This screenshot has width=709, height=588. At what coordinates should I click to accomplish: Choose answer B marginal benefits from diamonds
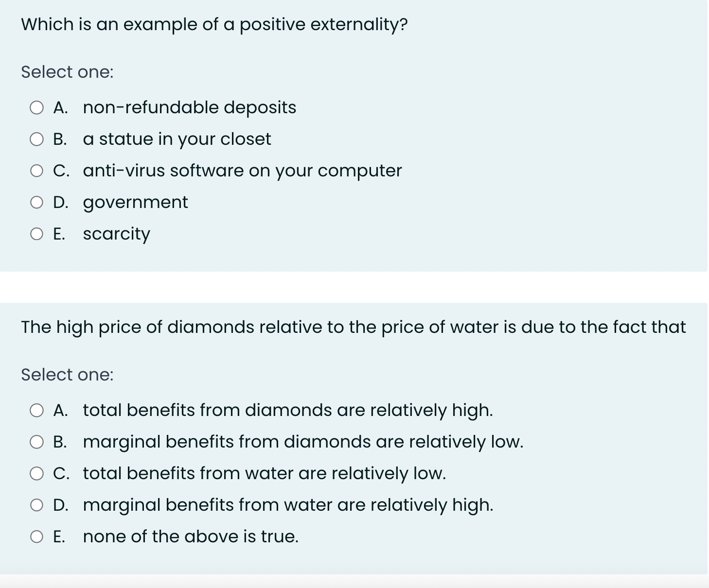(37, 441)
